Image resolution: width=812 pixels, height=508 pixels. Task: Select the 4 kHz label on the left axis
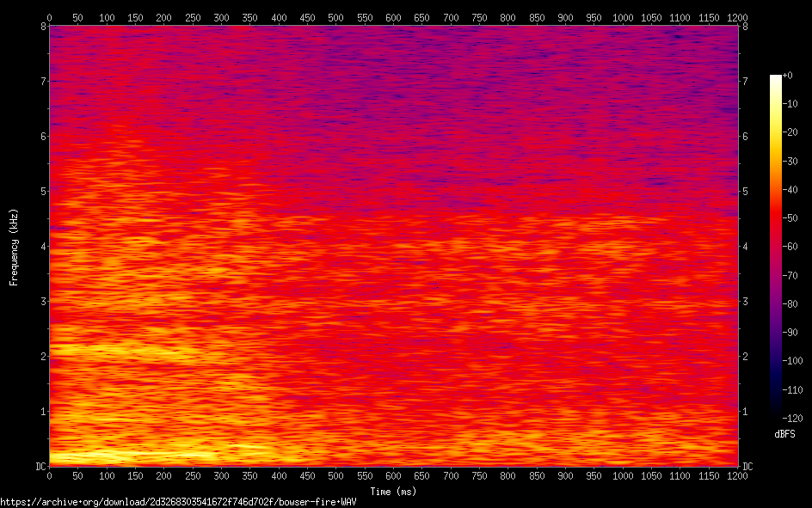41,247
